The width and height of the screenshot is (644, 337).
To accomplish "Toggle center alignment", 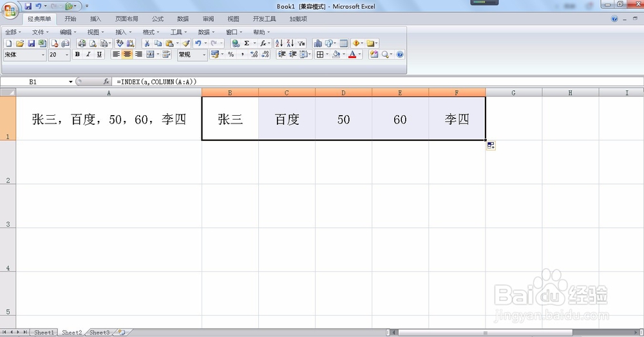I will pyautogui.click(x=128, y=54).
